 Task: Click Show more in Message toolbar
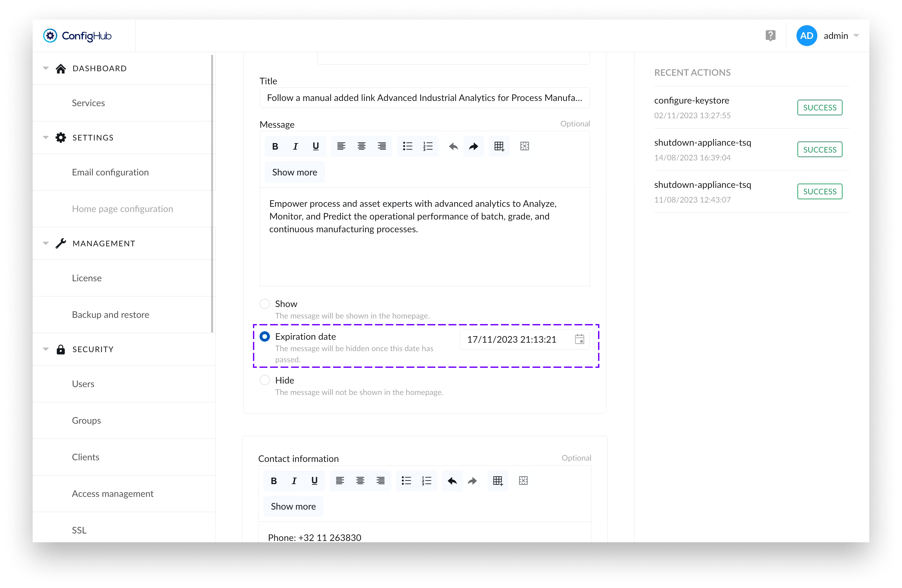pos(294,172)
